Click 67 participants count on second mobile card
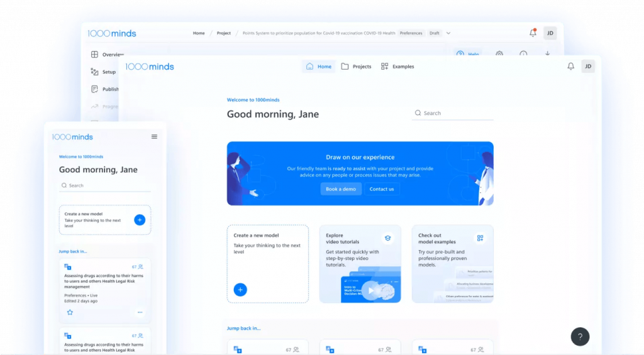 [137, 336]
